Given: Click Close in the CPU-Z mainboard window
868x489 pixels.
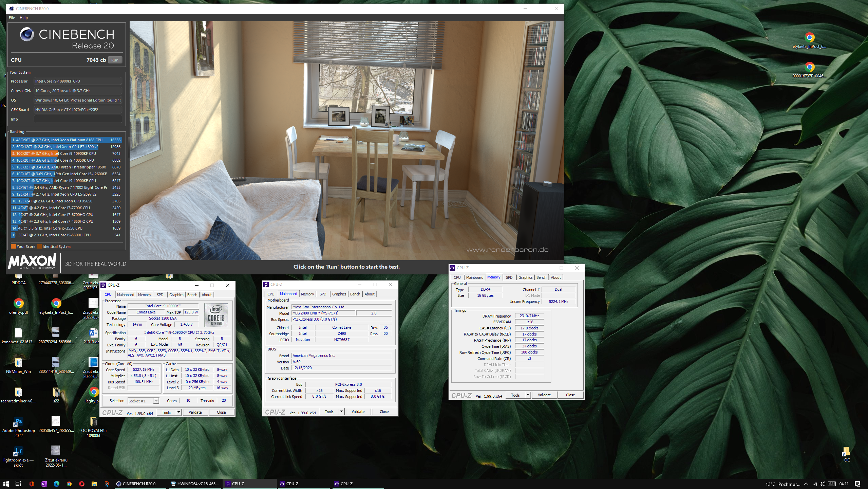Looking at the screenshot, I should [384, 412].
